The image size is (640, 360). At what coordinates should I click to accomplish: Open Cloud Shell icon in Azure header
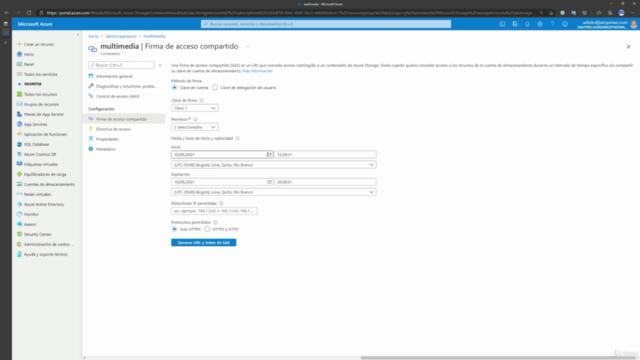(x=502, y=24)
